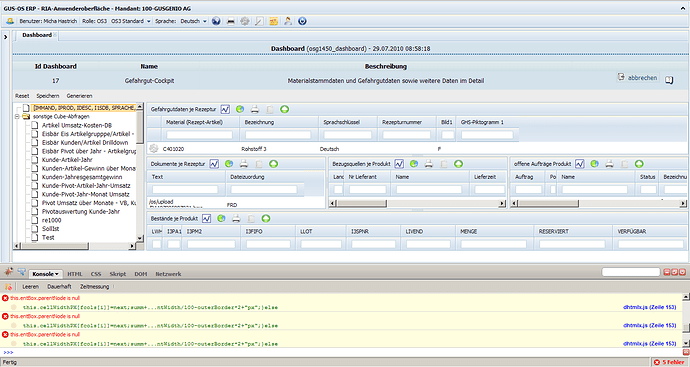Open the Konsole tab dropdown arrow
Viewport: 690px width, 367px height.
[x=57, y=274]
